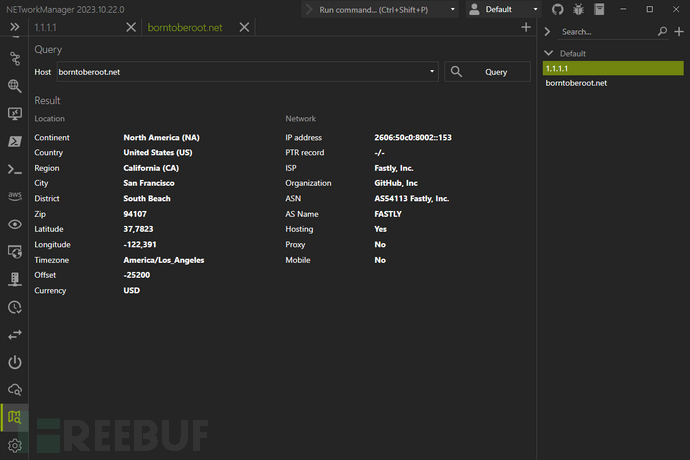Open the Web Console tool

[15, 252]
